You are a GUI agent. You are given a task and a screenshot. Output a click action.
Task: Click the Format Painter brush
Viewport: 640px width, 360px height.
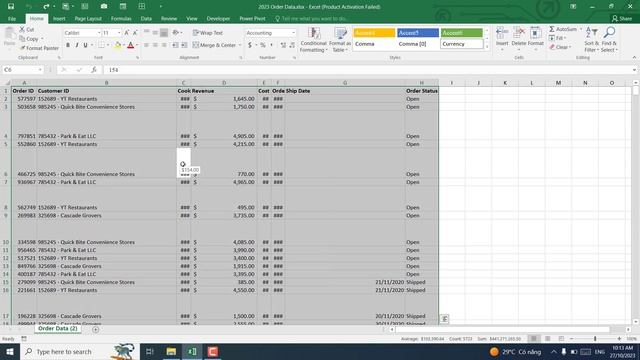point(39,48)
